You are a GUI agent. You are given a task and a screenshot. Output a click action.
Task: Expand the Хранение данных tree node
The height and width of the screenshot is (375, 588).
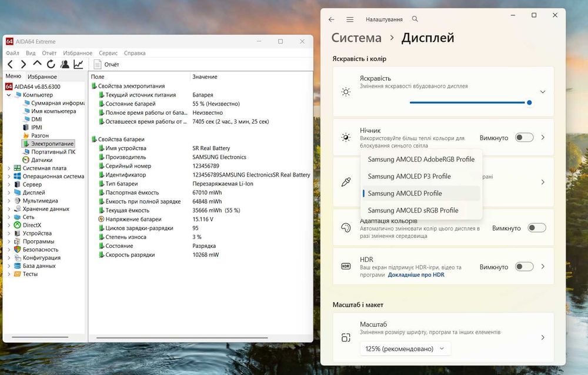pyautogui.click(x=9, y=209)
